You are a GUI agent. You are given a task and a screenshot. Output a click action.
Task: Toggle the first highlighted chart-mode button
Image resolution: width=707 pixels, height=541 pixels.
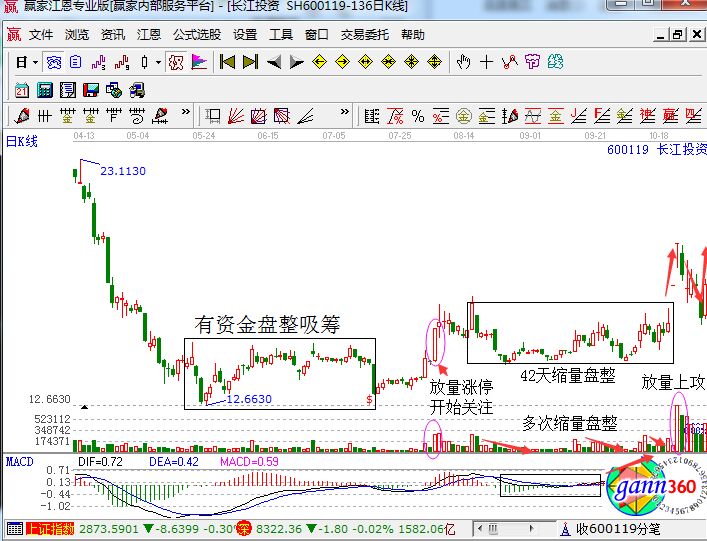55,62
